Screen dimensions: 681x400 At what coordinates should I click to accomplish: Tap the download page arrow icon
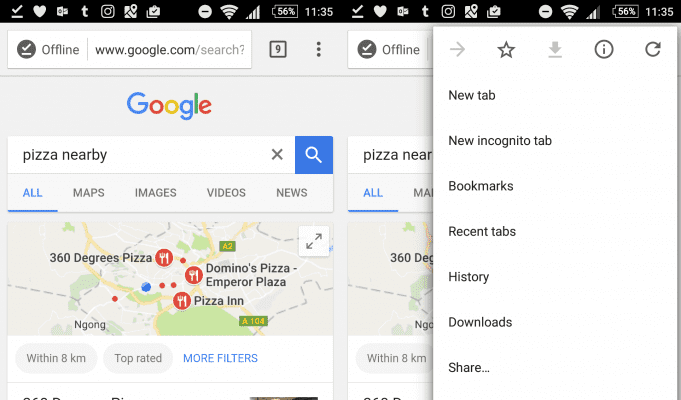(555, 50)
